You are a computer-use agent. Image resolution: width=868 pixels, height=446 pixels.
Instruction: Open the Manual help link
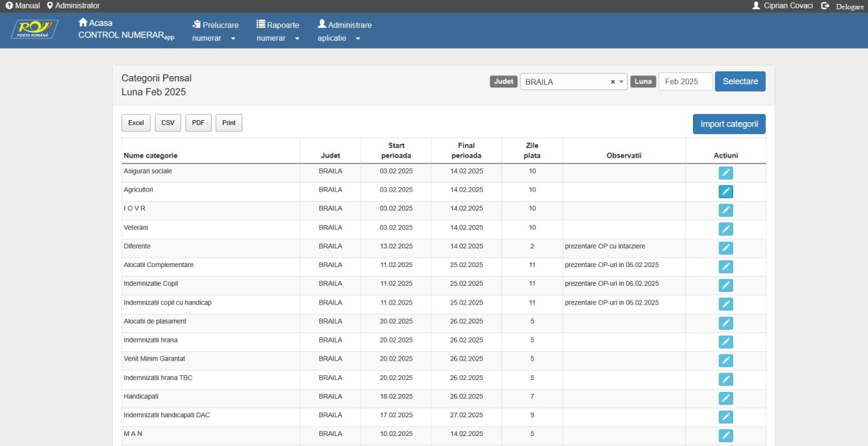click(23, 5)
